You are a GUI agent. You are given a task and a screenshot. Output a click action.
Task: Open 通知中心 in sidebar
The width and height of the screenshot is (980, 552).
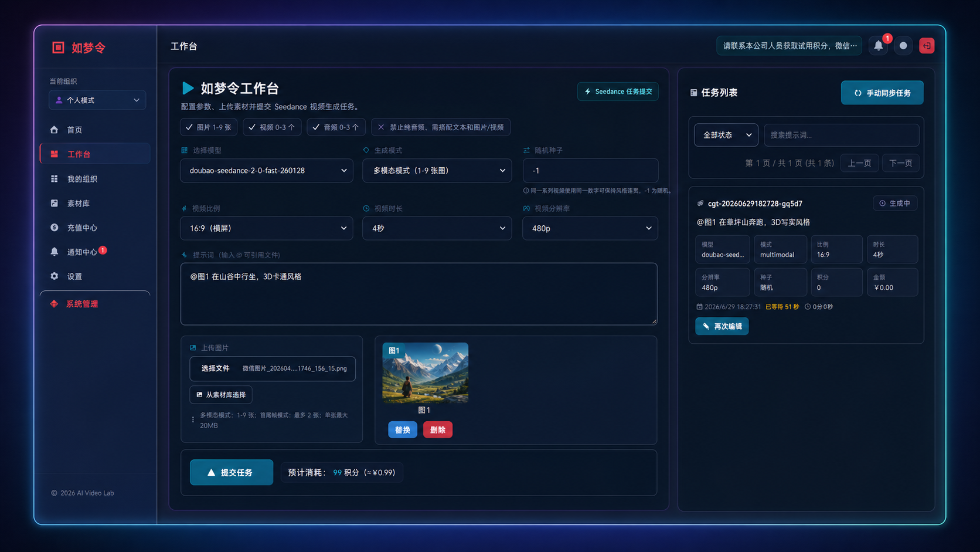point(95,252)
